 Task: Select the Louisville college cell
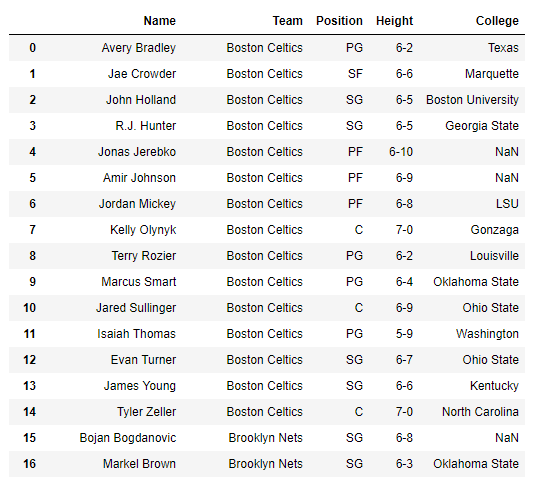point(494,256)
